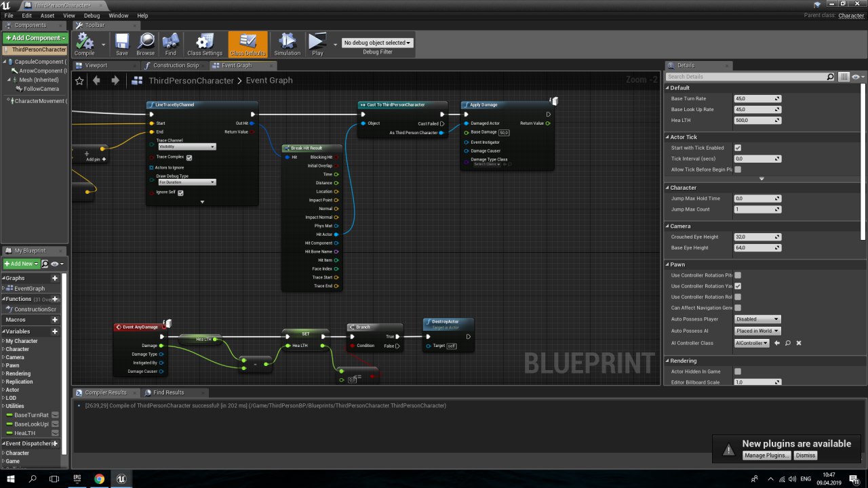This screenshot has height=488, width=868.
Task: Add a new variable with plus icon
Action: [x=55, y=331]
